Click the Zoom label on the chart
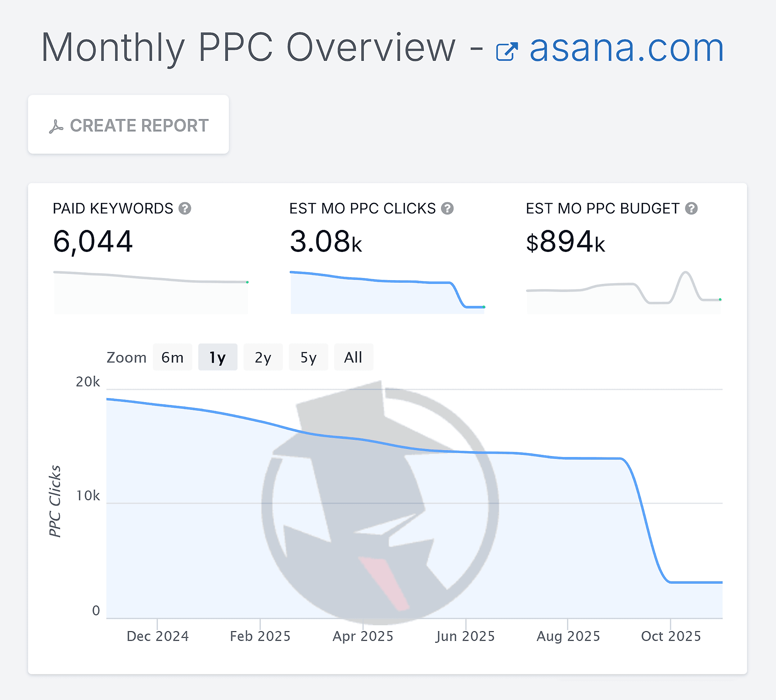Screen dimensions: 776x700 pos(126,357)
